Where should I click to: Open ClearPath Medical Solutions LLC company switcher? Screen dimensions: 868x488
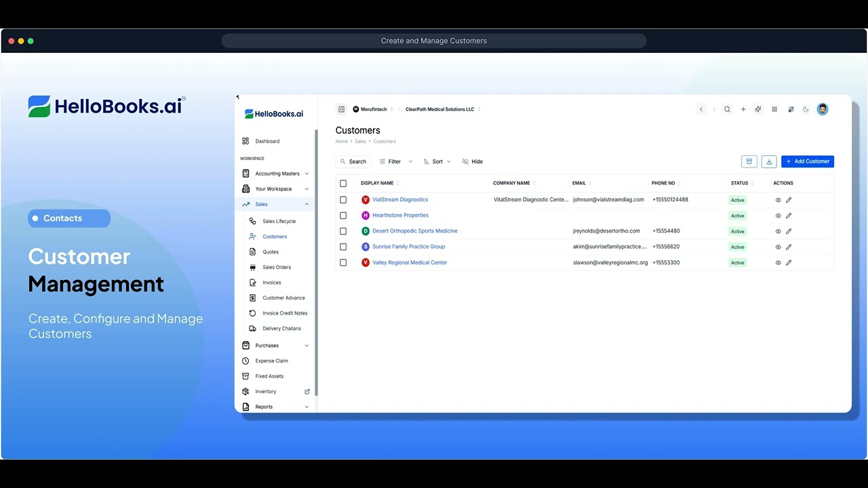tap(443, 109)
